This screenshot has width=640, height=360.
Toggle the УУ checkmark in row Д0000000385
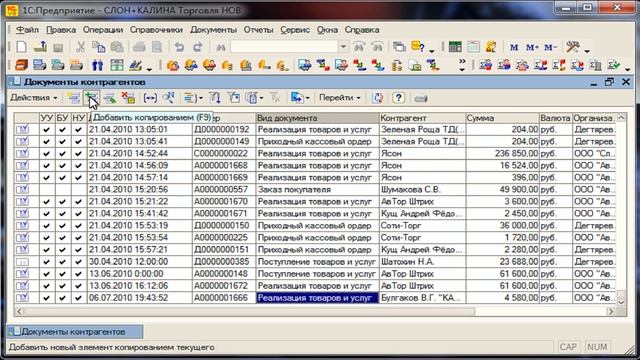click(x=47, y=262)
